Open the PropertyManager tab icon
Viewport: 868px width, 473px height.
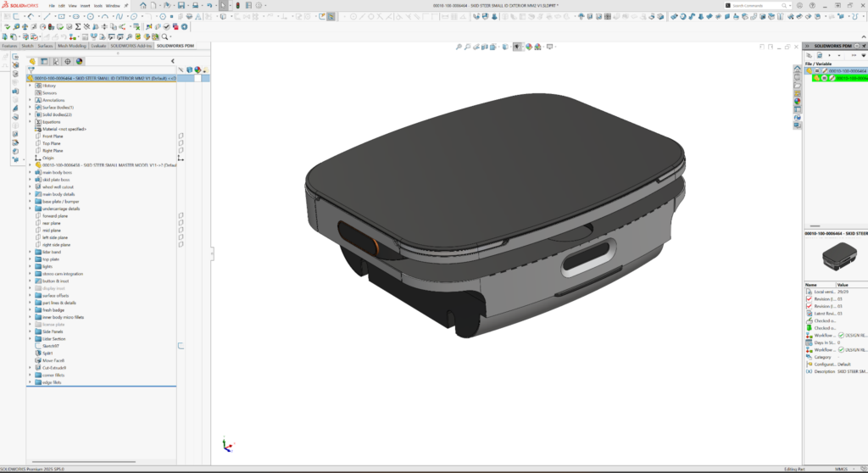(44, 62)
